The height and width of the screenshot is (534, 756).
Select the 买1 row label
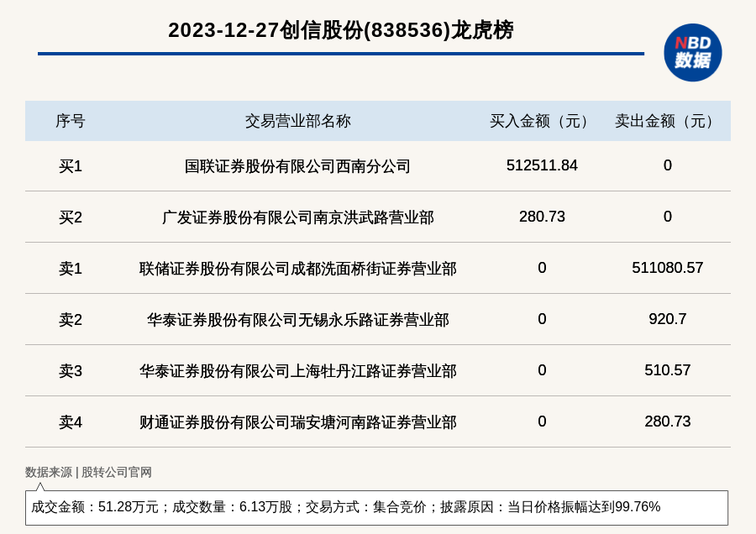click(x=71, y=166)
